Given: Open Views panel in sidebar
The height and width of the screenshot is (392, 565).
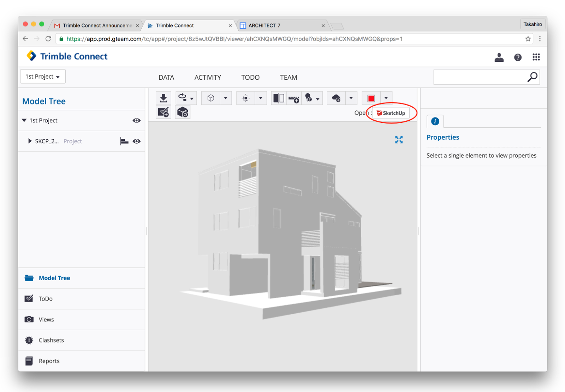Looking at the screenshot, I should click(82, 320).
